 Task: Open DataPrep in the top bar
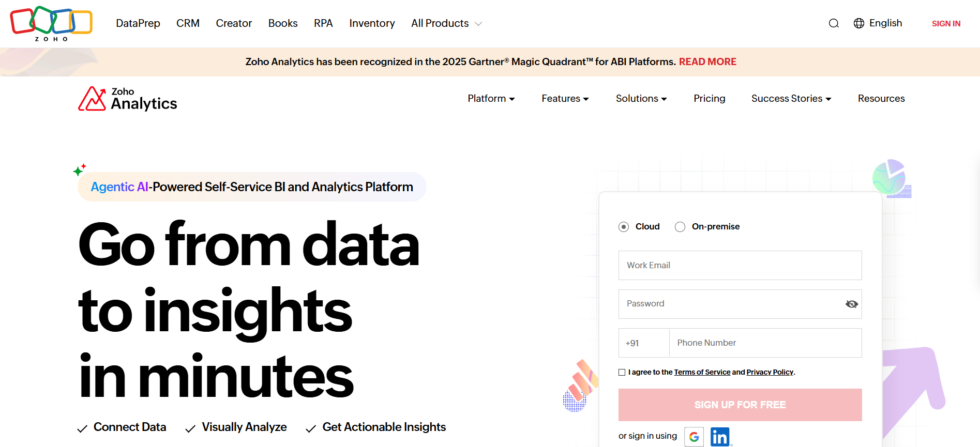coord(138,23)
